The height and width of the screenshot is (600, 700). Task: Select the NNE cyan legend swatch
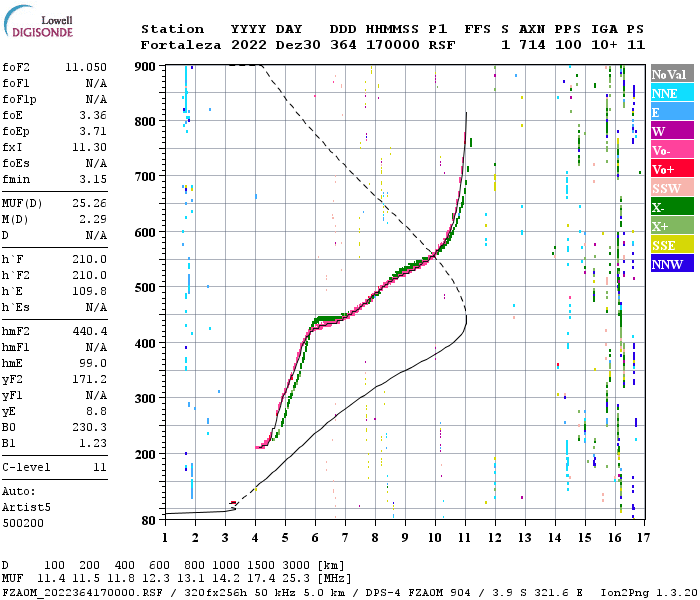coord(672,92)
